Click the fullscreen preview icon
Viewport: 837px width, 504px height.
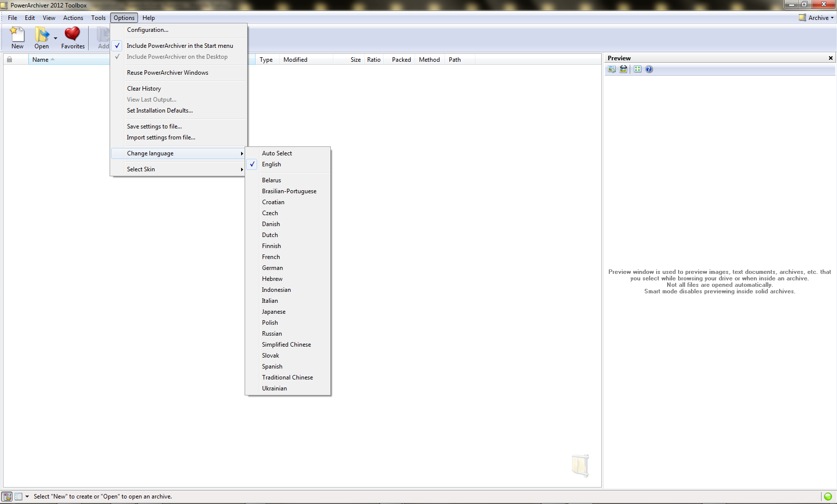coord(638,69)
